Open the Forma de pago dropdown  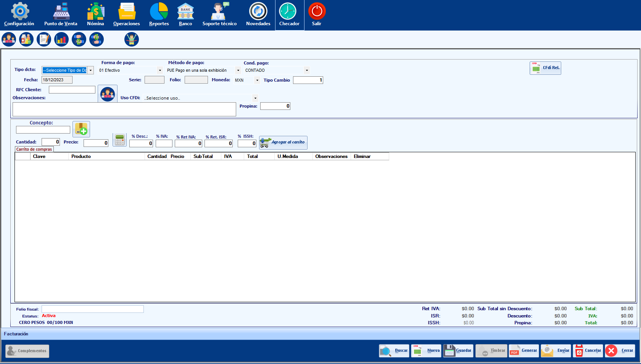coord(160,70)
